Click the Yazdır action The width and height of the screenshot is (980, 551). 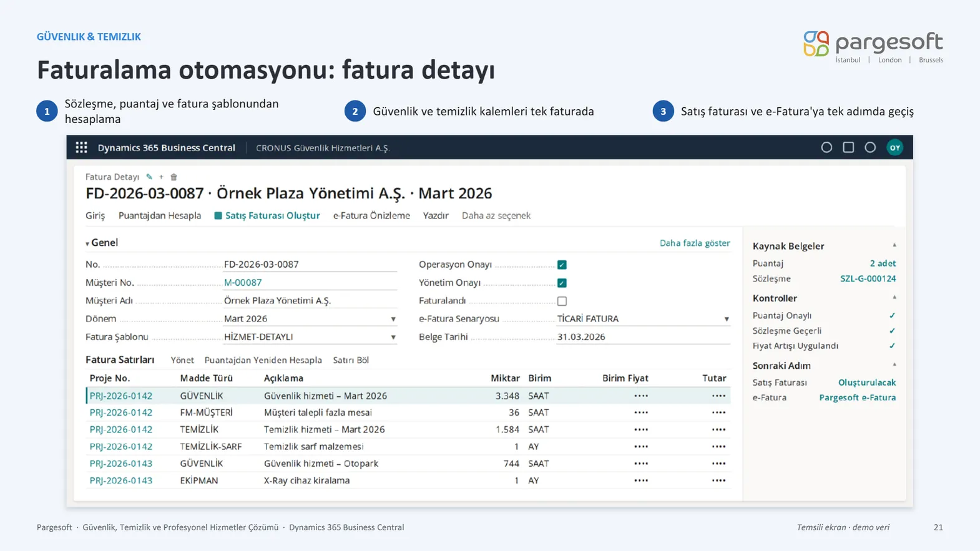pos(436,216)
